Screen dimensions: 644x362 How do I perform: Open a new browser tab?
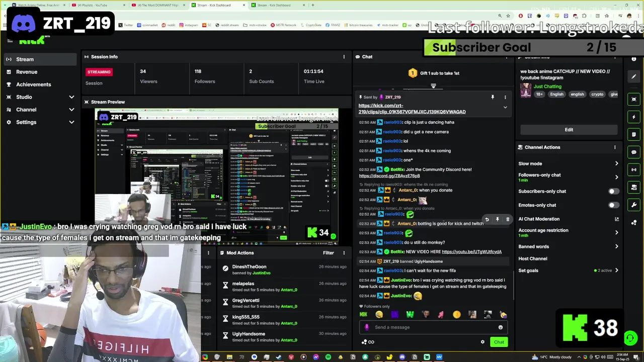click(313, 5)
